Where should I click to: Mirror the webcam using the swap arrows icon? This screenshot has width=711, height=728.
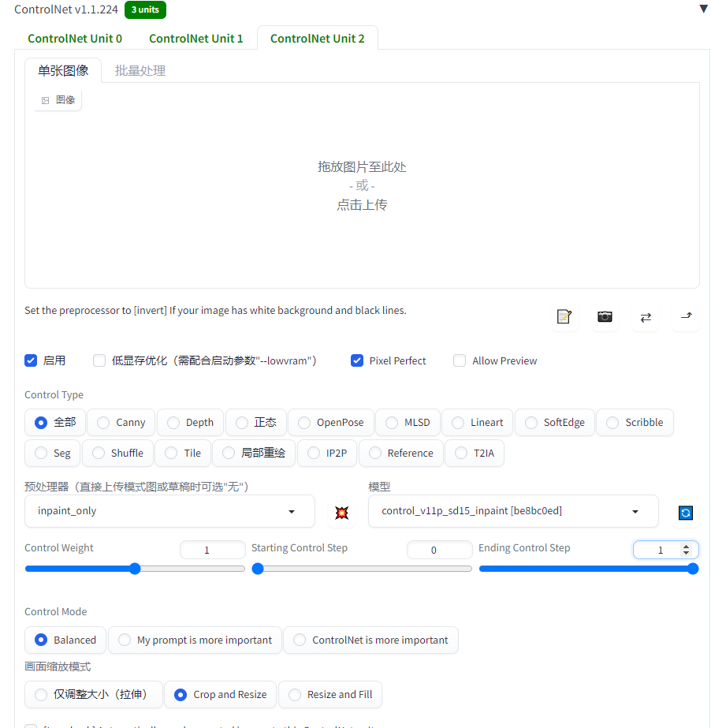click(x=645, y=316)
